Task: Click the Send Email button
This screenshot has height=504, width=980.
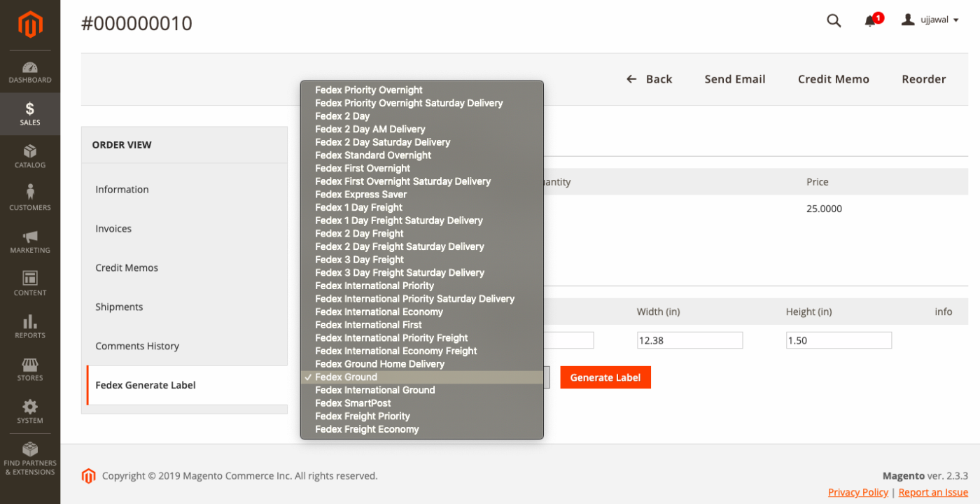Action: 735,79
